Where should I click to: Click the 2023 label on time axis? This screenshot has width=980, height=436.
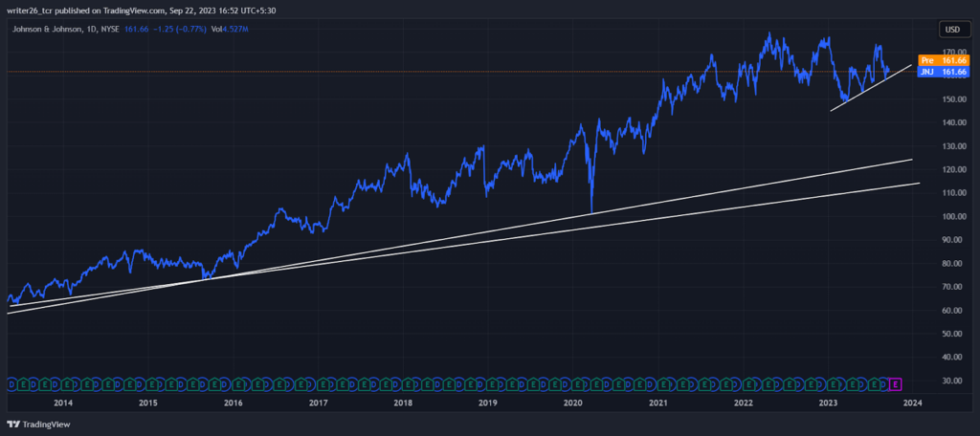tap(828, 403)
